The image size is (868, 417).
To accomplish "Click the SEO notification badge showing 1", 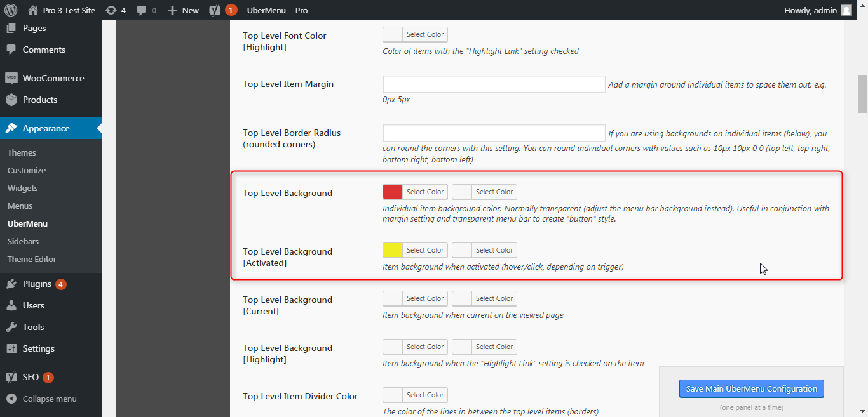I will coord(48,377).
